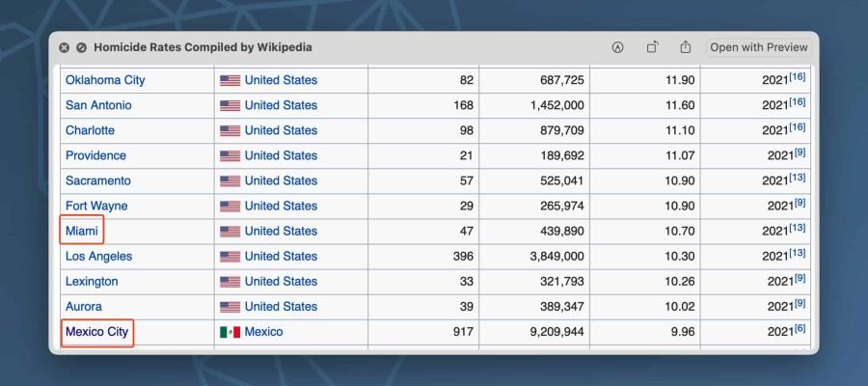This screenshot has height=386, width=868.
Task: Open the Miami city link
Action: pos(82,232)
